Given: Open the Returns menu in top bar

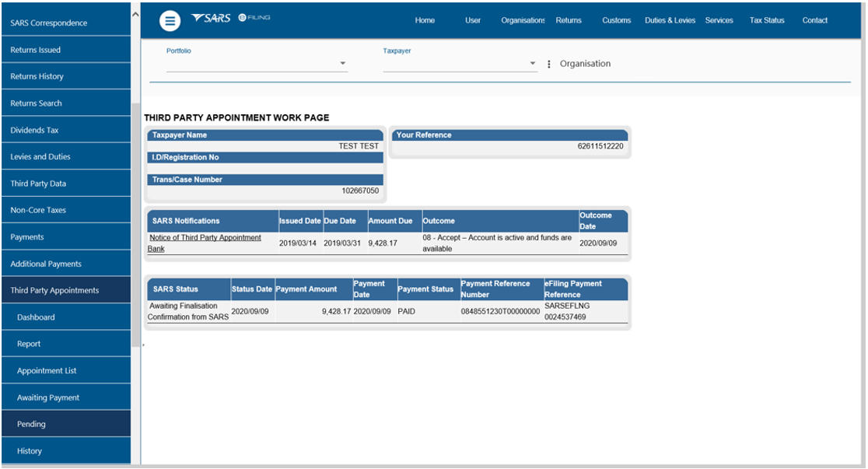Looking at the screenshot, I should (569, 21).
